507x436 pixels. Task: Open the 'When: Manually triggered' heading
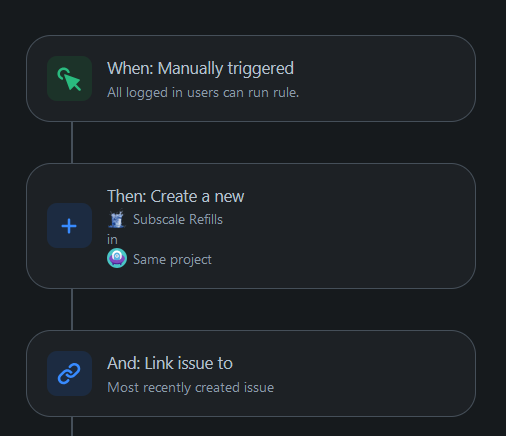200,69
